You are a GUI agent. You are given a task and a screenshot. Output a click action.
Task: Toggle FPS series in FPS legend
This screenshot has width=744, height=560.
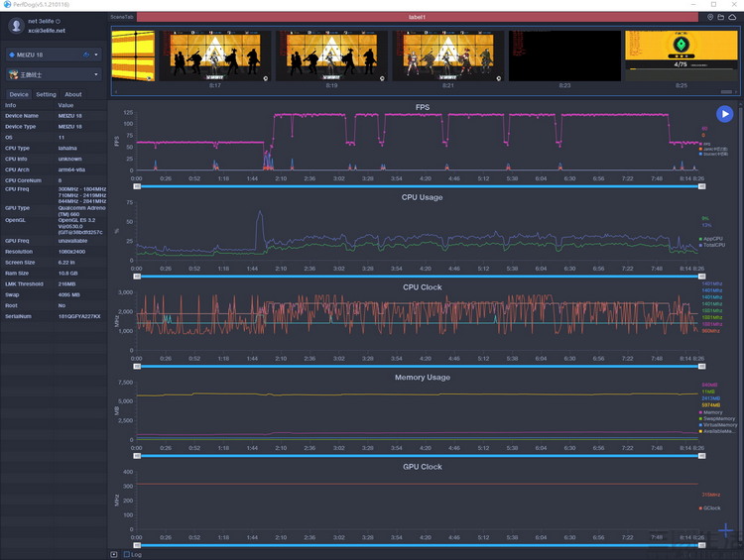(x=704, y=144)
